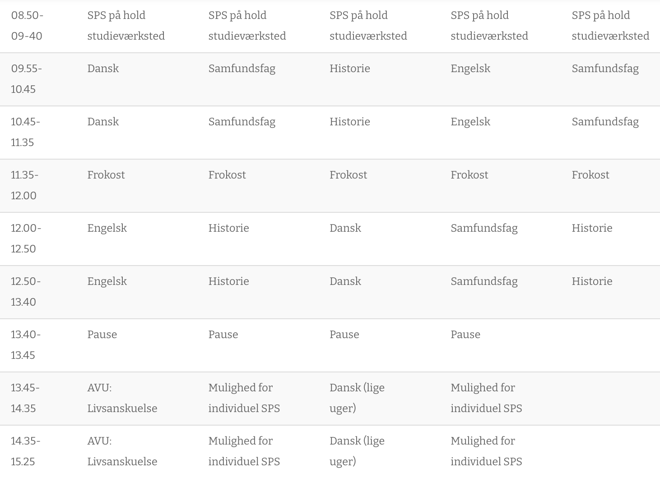Click Historie in the 09.55-10.45 row
Image resolution: width=660 pixels, height=477 pixels.
pyautogui.click(x=350, y=69)
